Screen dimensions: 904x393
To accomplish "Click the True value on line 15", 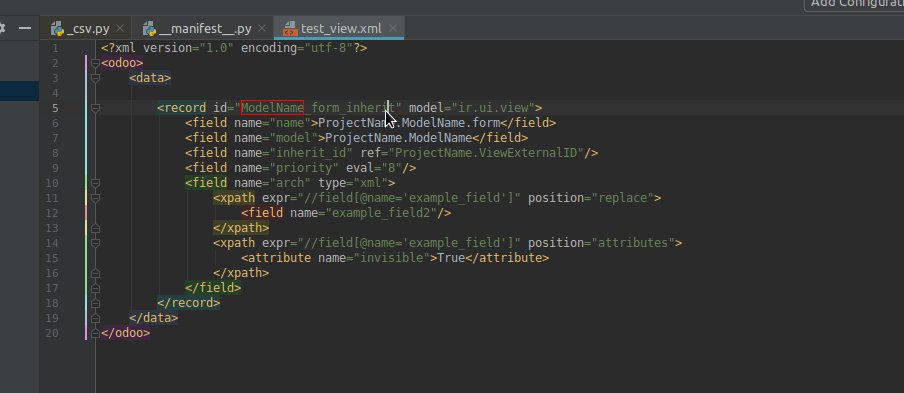I will 451,258.
